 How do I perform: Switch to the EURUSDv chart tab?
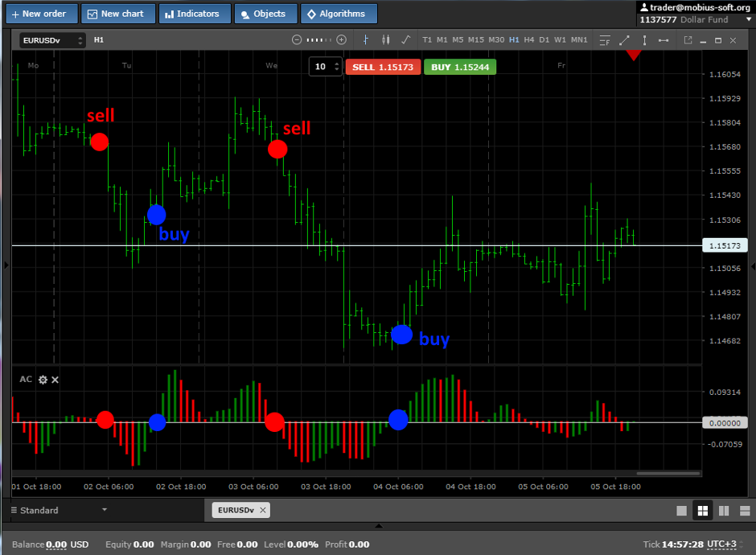[236, 510]
